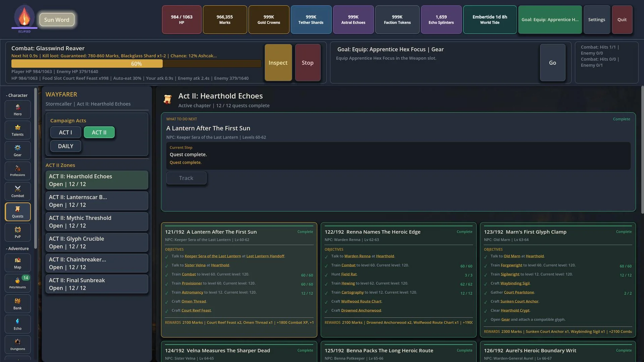Click the quest scroll icon beside Act II title
This screenshot has height=362, width=644.
(168, 99)
